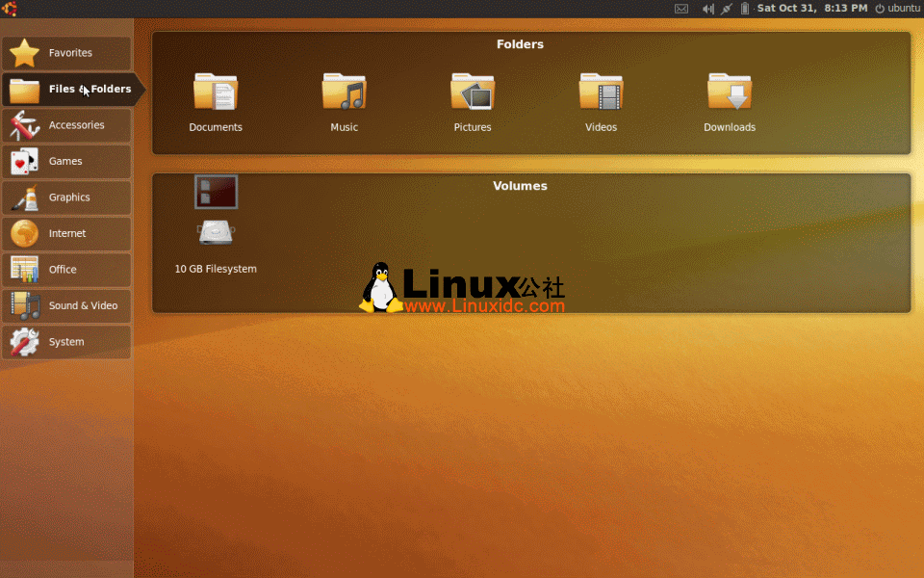Open the ubuntu session power menu
This screenshot has width=924, height=578.
(x=894, y=8)
